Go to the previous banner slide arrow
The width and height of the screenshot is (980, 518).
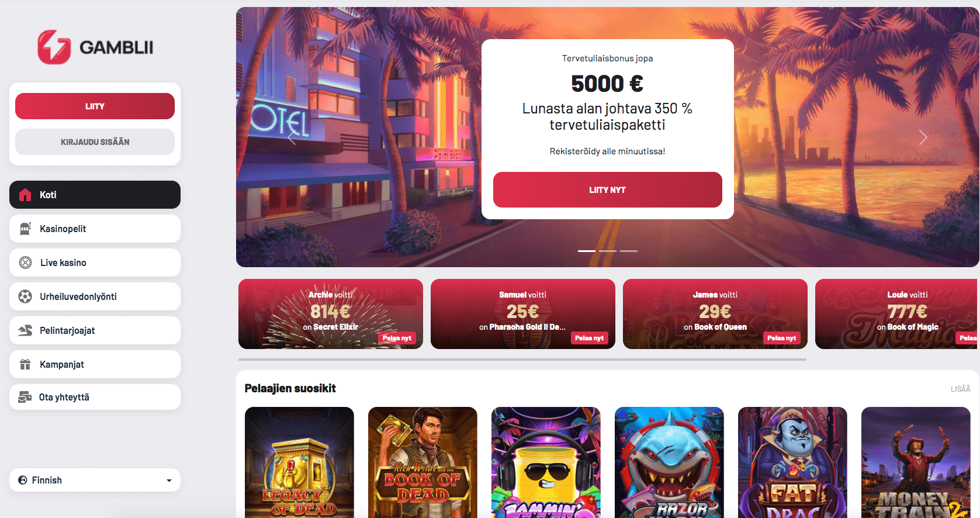292,137
